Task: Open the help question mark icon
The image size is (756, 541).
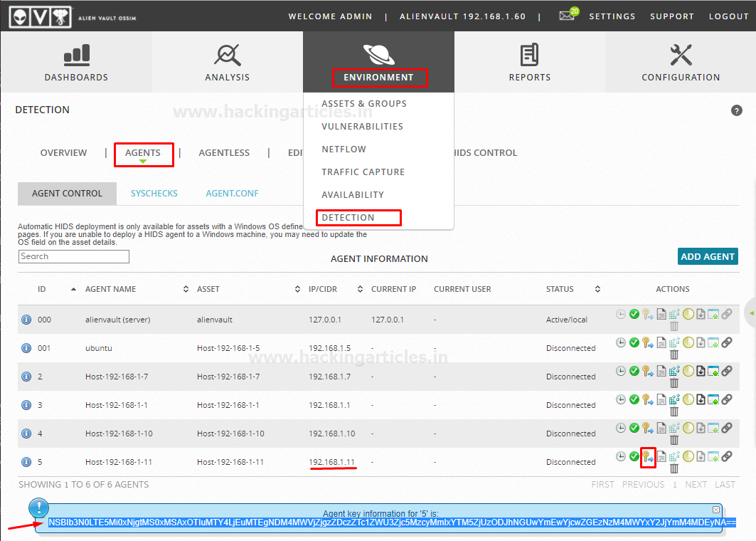Action: [736, 110]
